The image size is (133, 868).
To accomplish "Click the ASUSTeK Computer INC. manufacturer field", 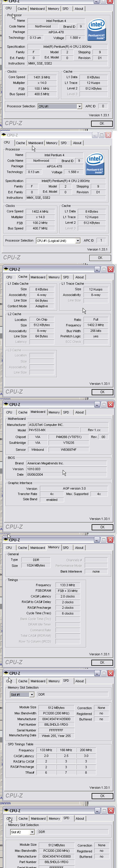I will pos(68,425).
